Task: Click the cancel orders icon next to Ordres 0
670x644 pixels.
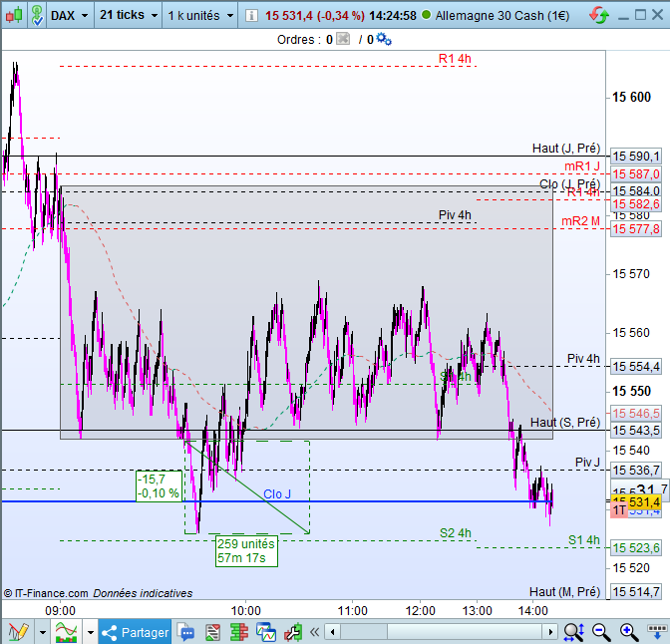Action: click(x=343, y=39)
